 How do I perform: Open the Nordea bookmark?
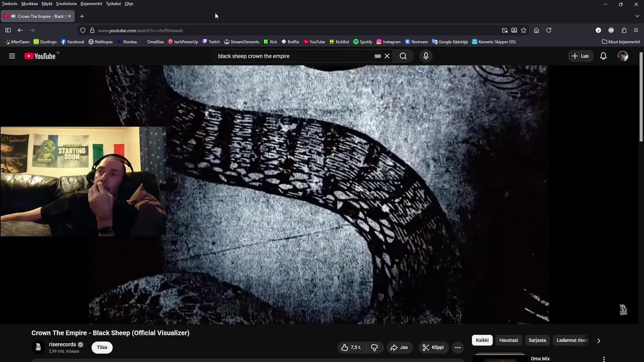126,42
